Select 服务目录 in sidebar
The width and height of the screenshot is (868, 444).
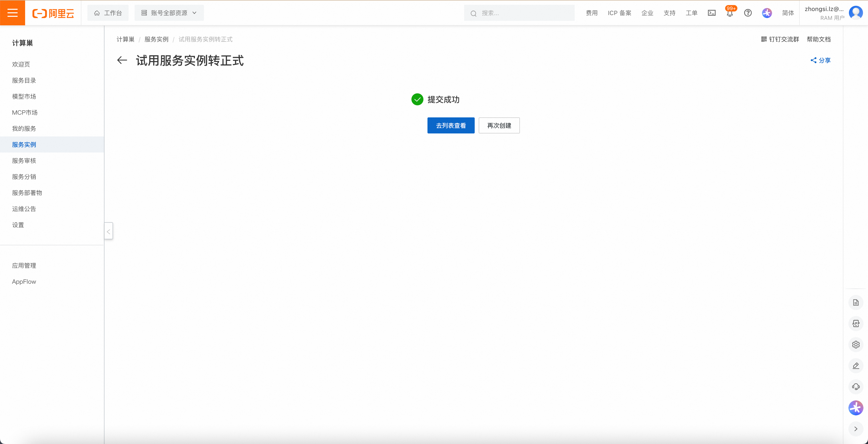tap(24, 81)
